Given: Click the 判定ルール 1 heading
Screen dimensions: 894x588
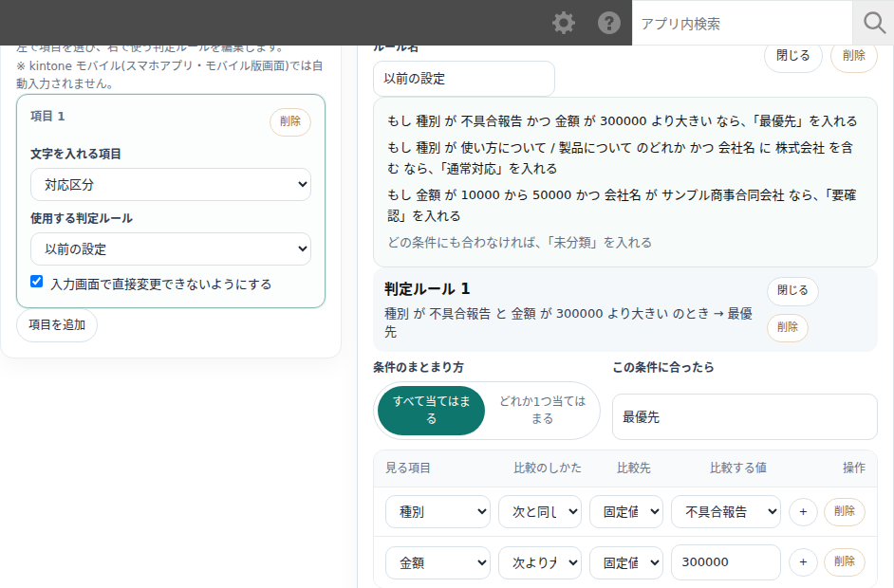Looking at the screenshot, I should pos(427,289).
